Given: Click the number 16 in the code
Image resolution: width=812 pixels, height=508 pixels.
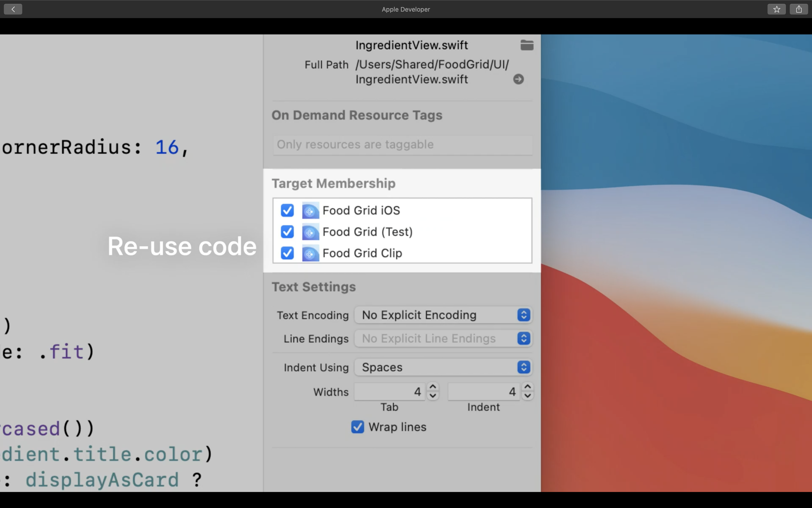Looking at the screenshot, I should 167,148.
